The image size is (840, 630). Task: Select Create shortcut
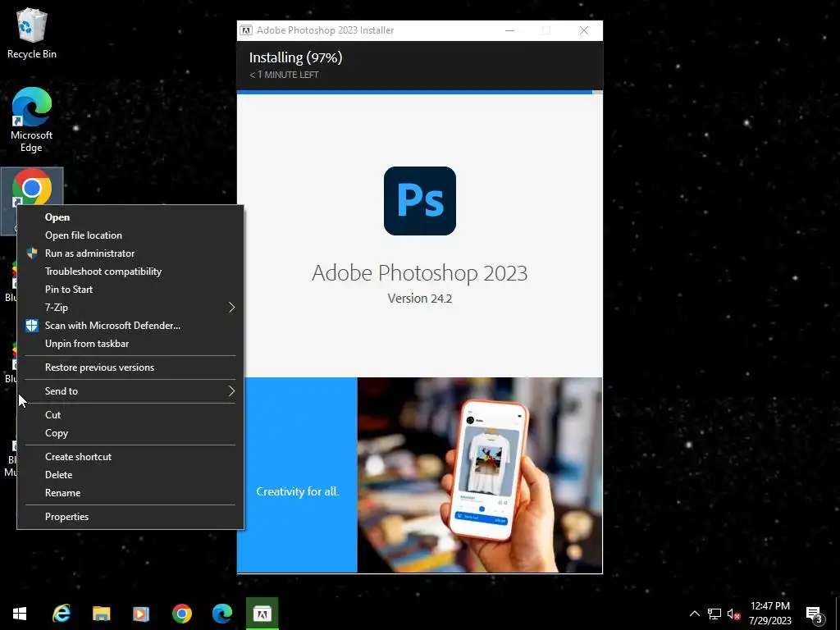[x=130, y=457]
